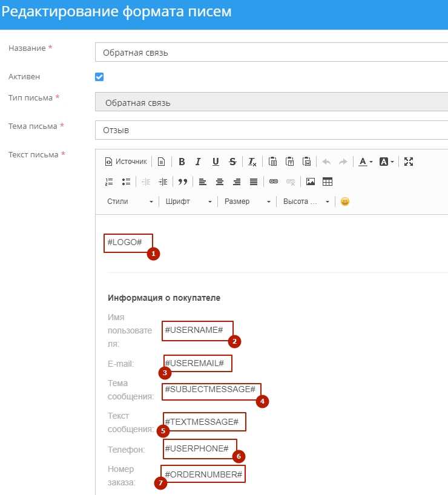Maximize the editor to full screen
Viewport: 448px width, 495px height.
pyautogui.click(x=409, y=162)
